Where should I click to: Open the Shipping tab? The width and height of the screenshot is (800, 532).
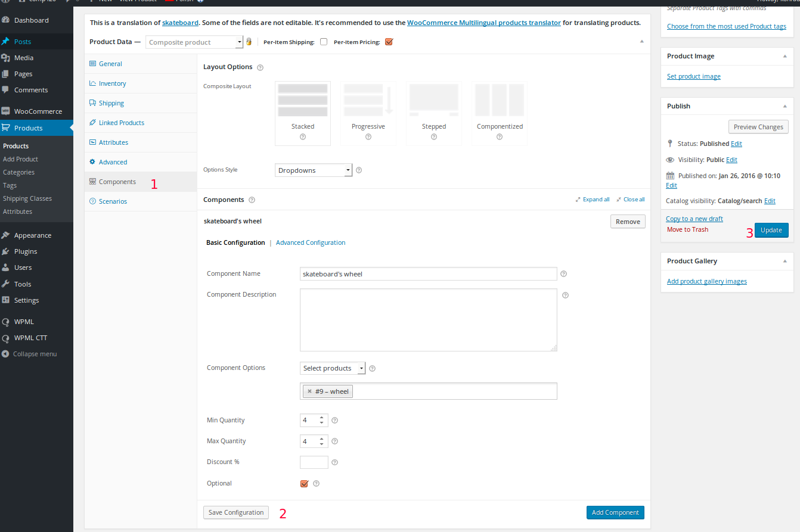(x=141, y=103)
